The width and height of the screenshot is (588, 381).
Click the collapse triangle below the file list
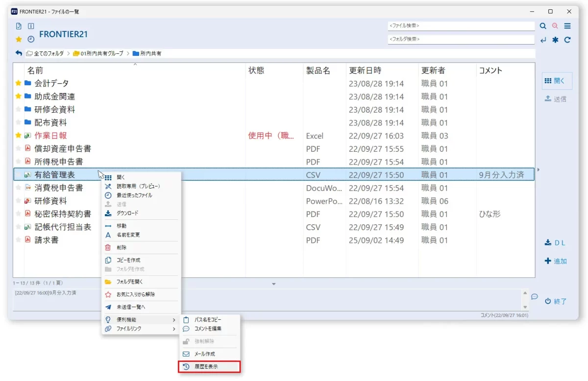coord(274,284)
